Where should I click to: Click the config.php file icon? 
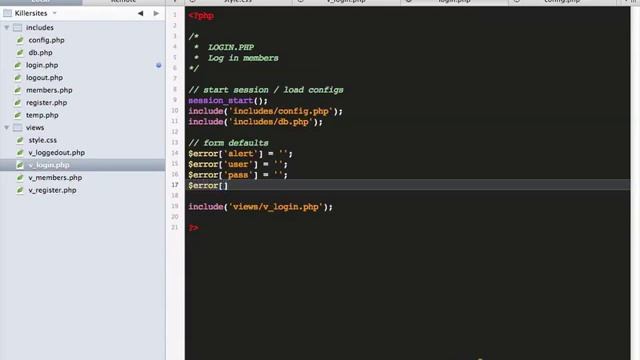click(20, 40)
